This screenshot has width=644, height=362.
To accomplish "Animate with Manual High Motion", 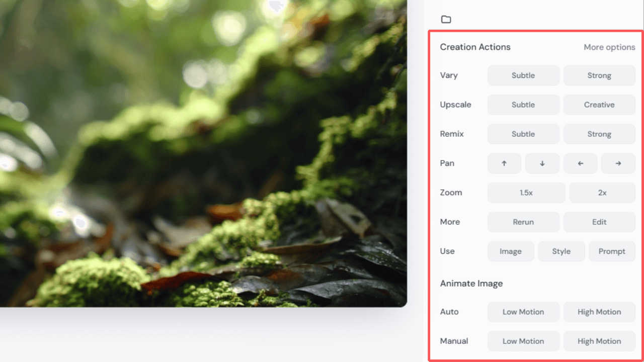I will tap(599, 341).
